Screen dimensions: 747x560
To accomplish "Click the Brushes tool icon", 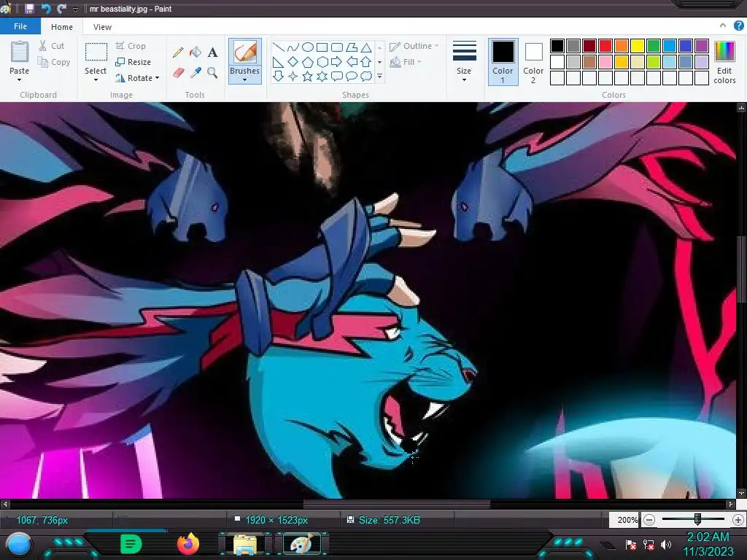I will point(245,52).
